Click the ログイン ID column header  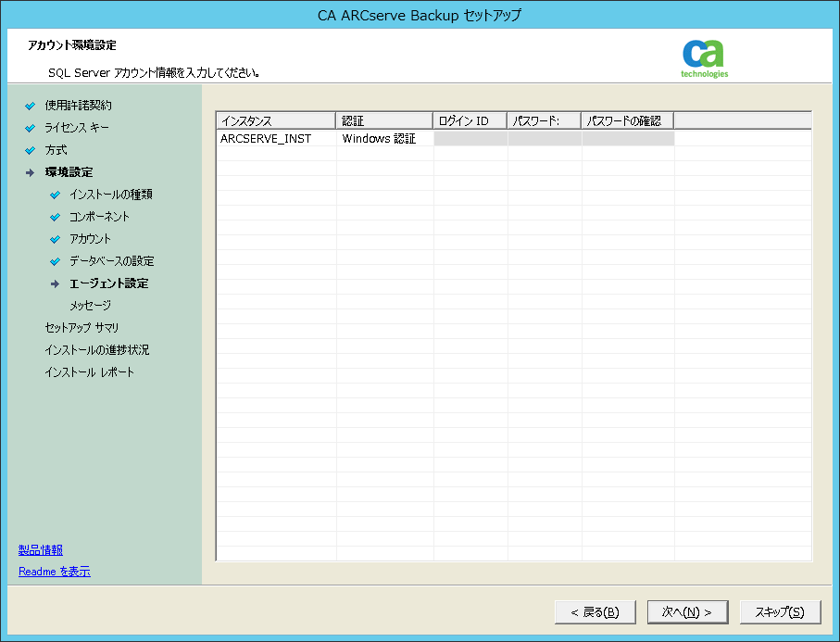pyautogui.click(x=470, y=120)
